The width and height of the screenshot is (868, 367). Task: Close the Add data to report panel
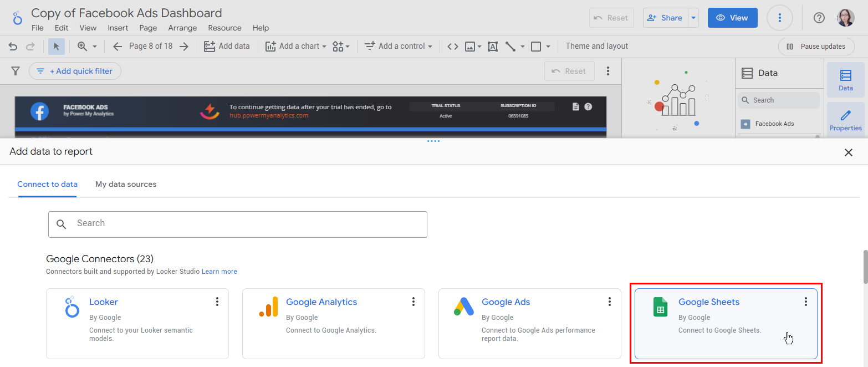tap(848, 152)
